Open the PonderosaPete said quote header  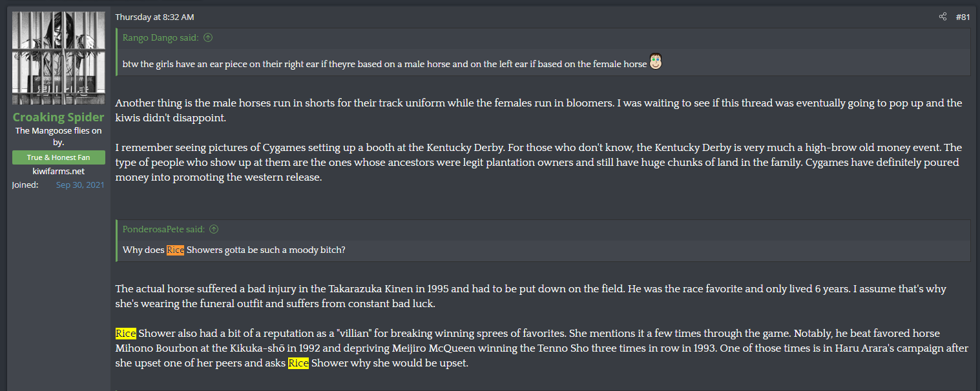(x=164, y=229)
